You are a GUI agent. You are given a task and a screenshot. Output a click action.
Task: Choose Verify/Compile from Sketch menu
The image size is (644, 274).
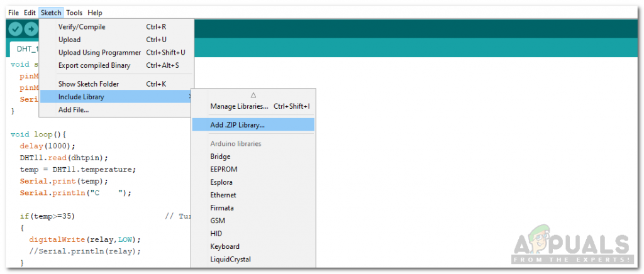click(116, 27)
